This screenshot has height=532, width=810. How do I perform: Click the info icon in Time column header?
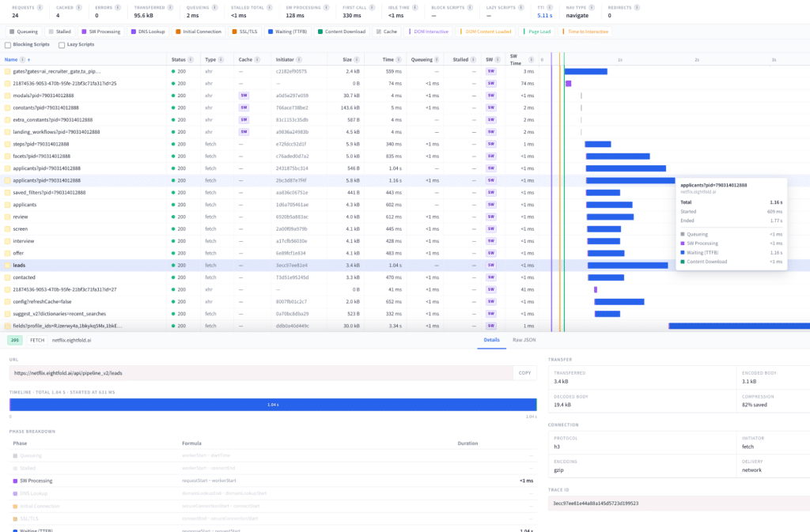(399, 60)
